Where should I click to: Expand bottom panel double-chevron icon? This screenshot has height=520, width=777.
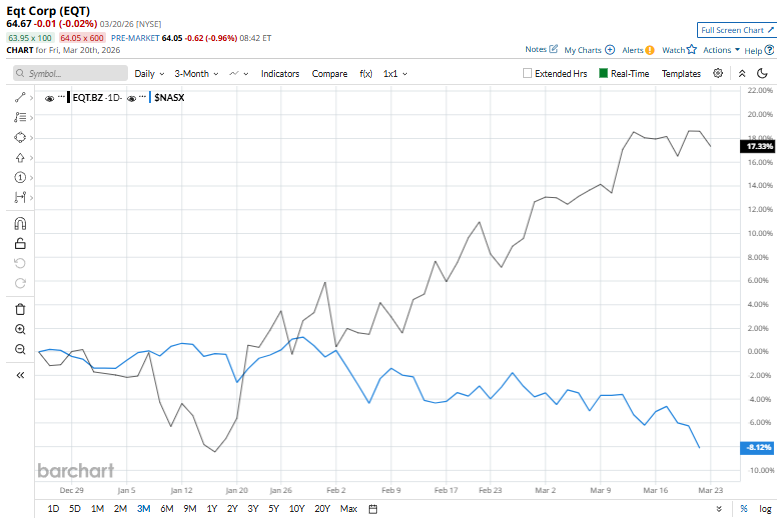tap(719, 509)
